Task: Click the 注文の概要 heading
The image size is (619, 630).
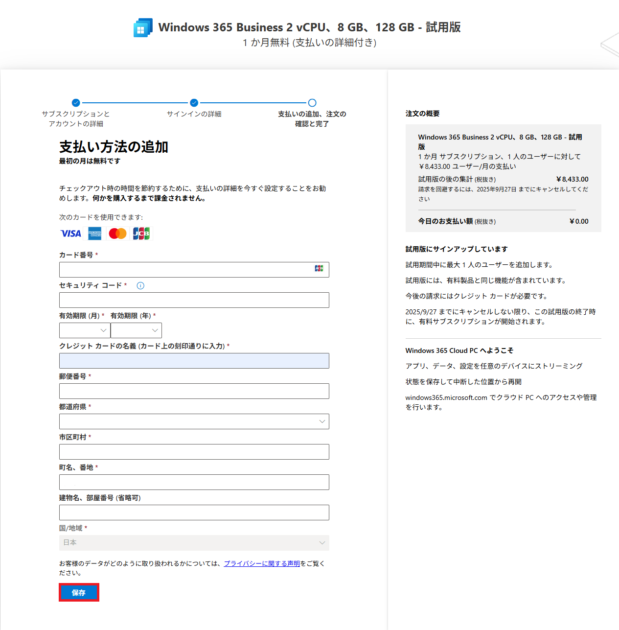Action: (x=423, y=114)
